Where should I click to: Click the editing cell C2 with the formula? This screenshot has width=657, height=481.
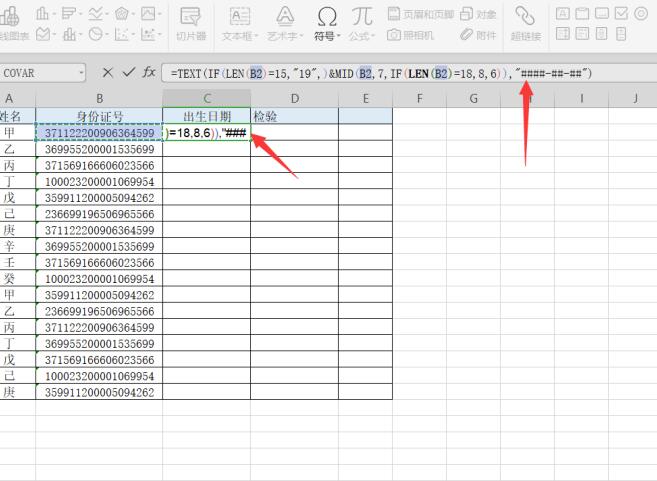(x=207, y=133)
